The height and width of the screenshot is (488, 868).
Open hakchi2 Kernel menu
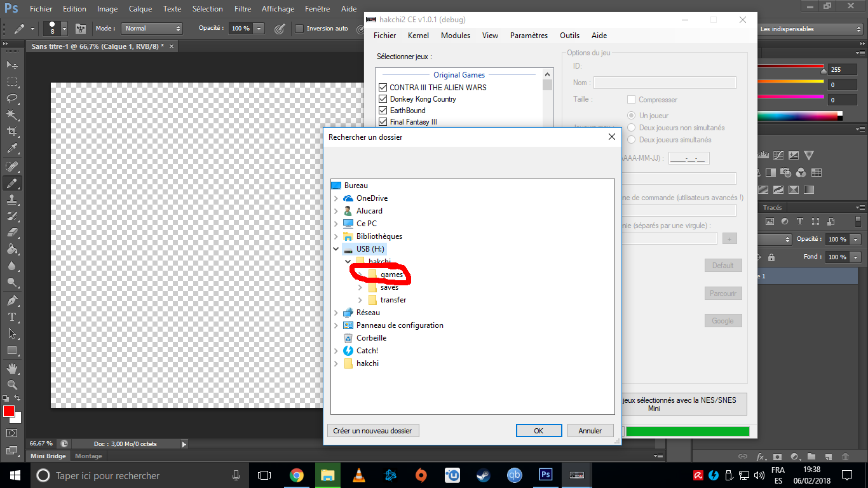point(418,36)
